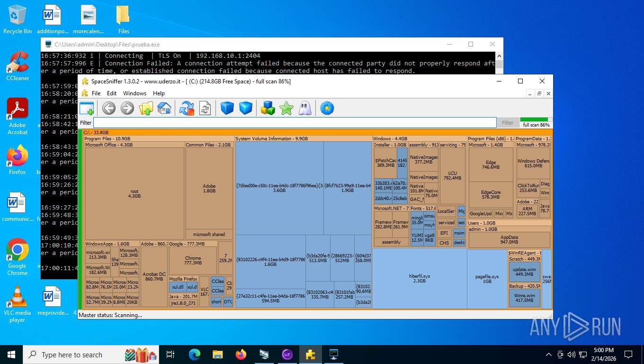
Task: Click the Filter button
Action: click(508, 123)
